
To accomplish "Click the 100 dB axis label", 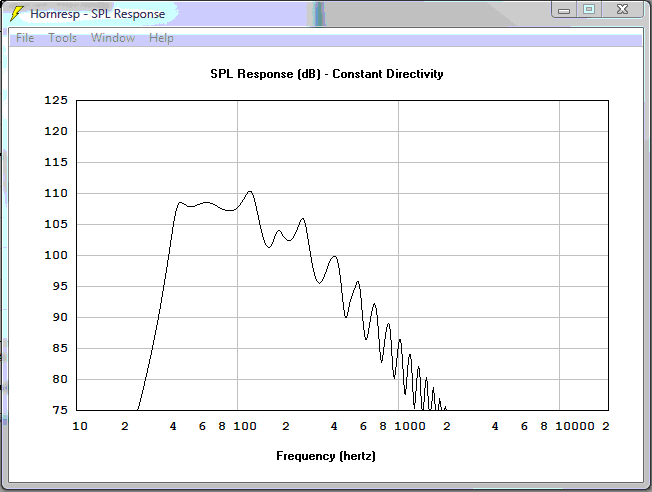I will (56, 255).
